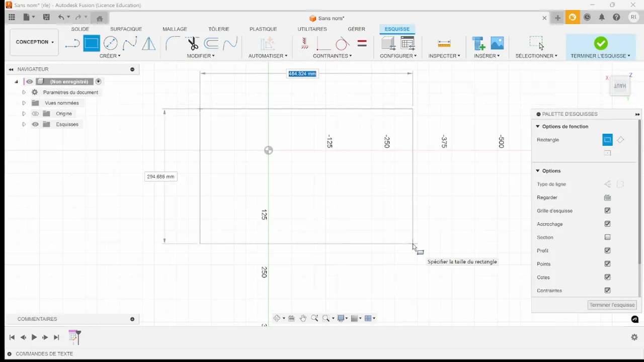Activate the Pan hand tool
This screenshot has width=644, height=362.
click(x=303, y=318)
